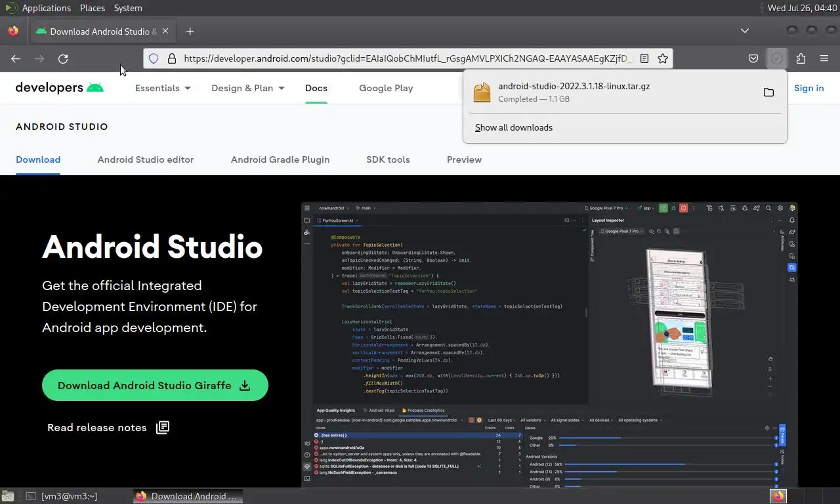The width and height of the screenshot is (840, 504).
Task: Click the Android Studio IDE screenshot image
Action: (x=549, y=345)
